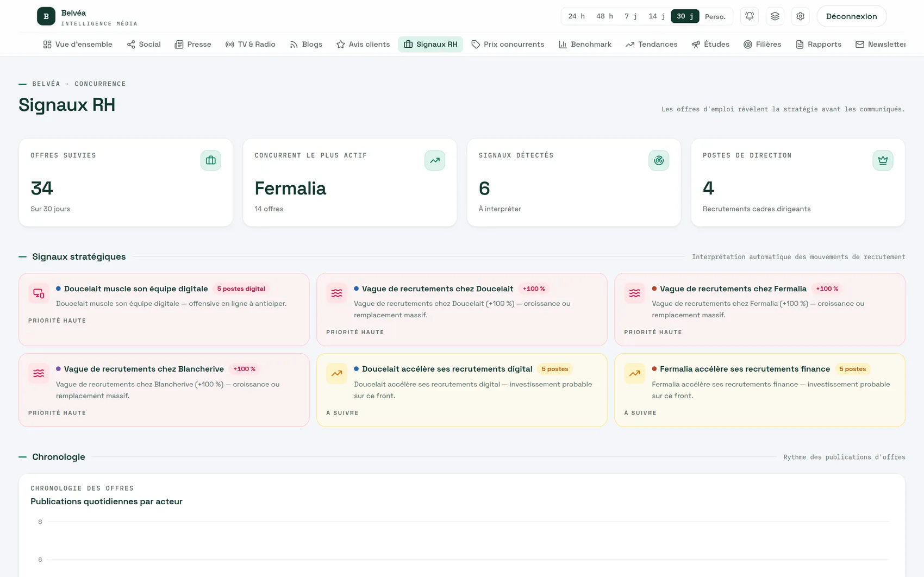
Task: Open the Offres suivies 34 card
Action: point(126,183)
